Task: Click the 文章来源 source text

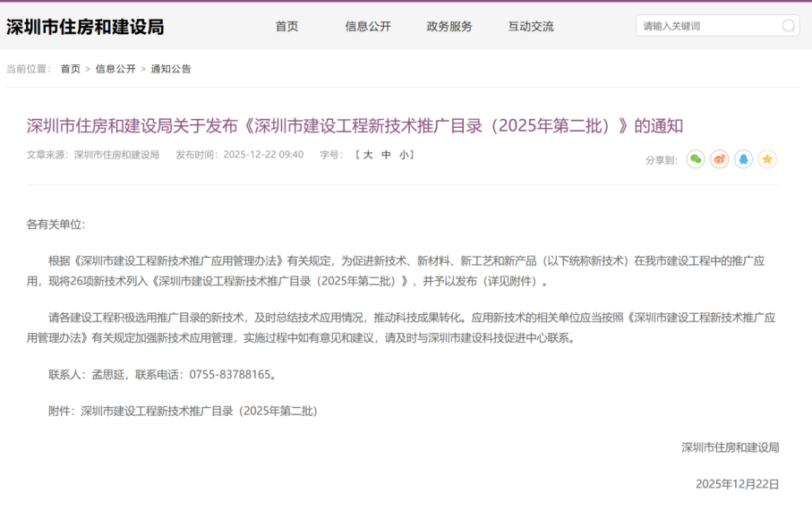Action: coord(93,155)
